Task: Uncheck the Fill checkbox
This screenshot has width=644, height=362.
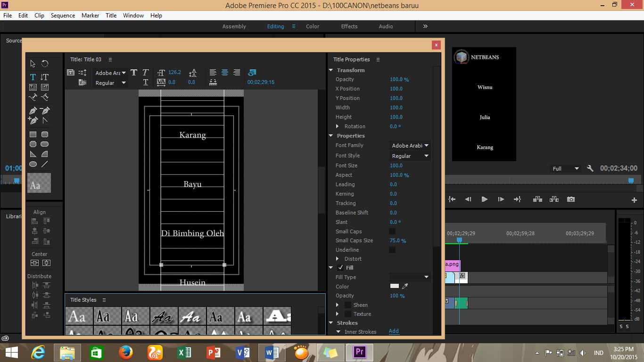Action: click(340, 267)
